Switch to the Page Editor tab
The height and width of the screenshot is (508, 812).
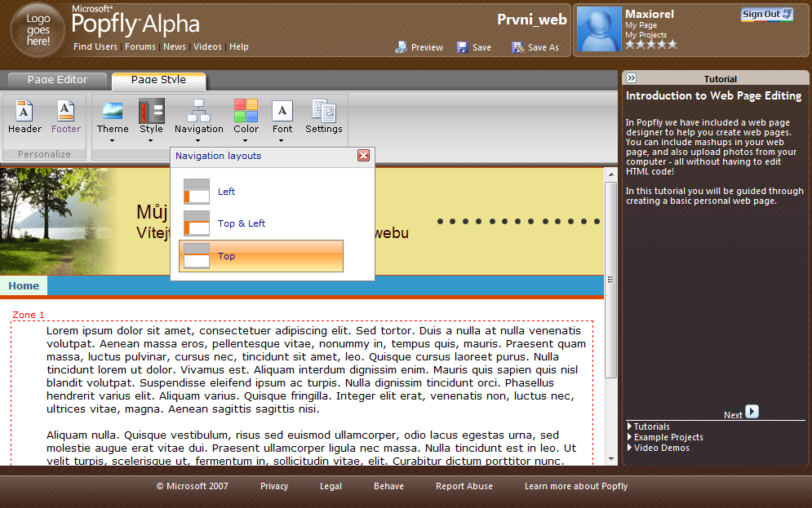pos(57,80)
